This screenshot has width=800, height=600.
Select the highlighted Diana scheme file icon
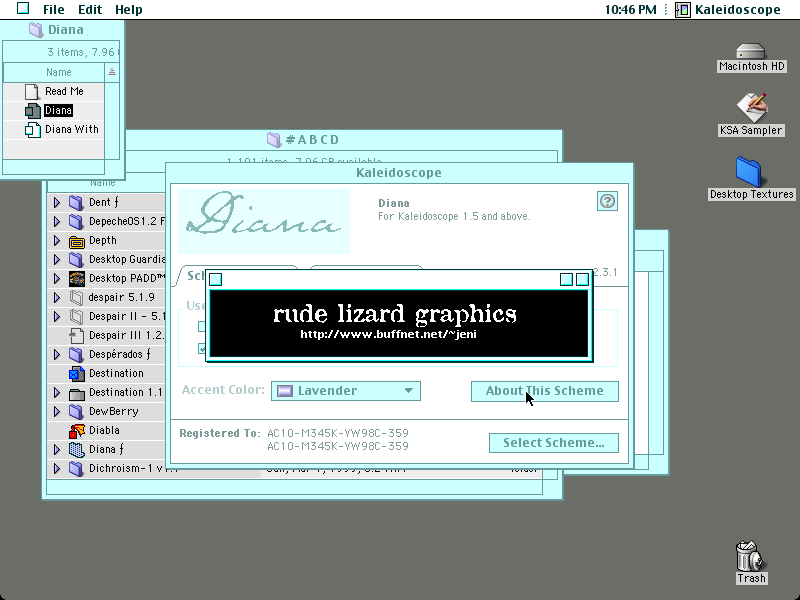[x=33, y=111]
